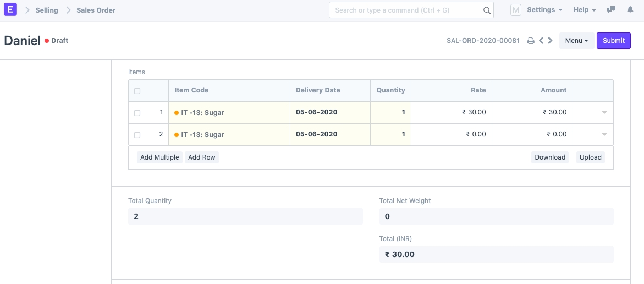Click the Add Row button

tap(202, 157)
